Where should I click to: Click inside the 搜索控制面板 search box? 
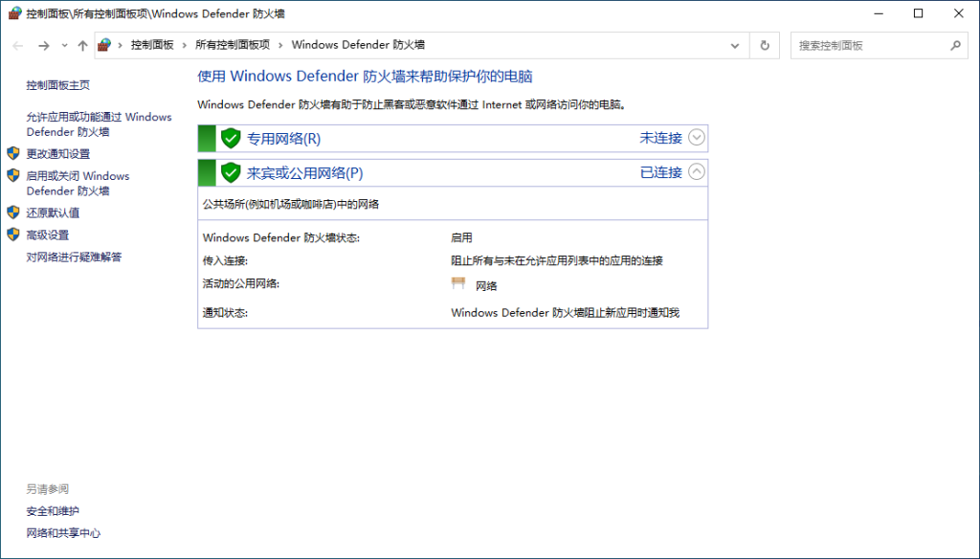(x=871, y=45)
